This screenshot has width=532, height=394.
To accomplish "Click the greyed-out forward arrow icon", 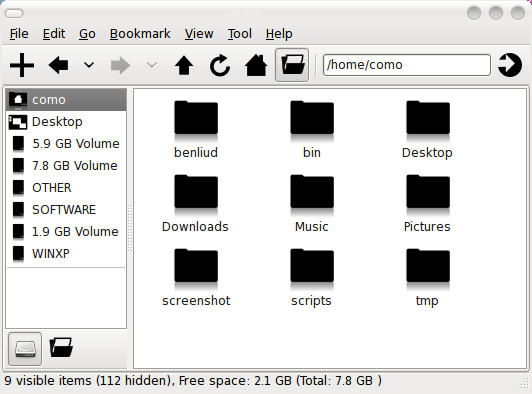I will click(x=120, y=65).
